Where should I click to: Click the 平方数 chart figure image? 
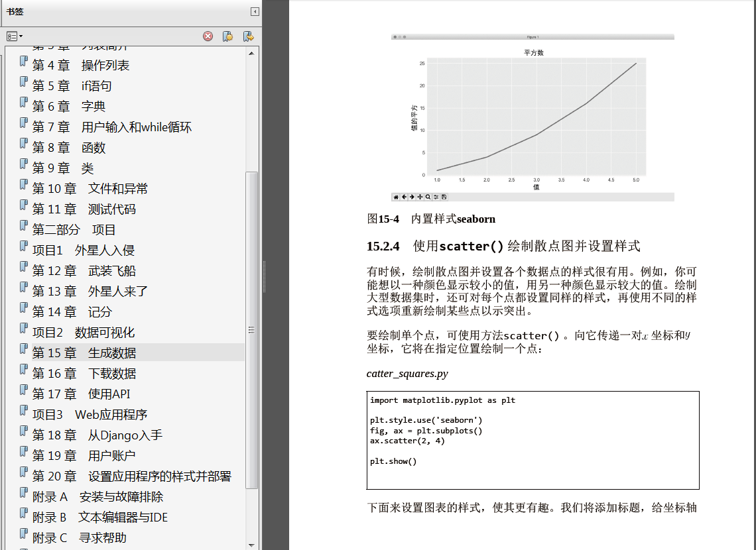(x=533, y=117)
